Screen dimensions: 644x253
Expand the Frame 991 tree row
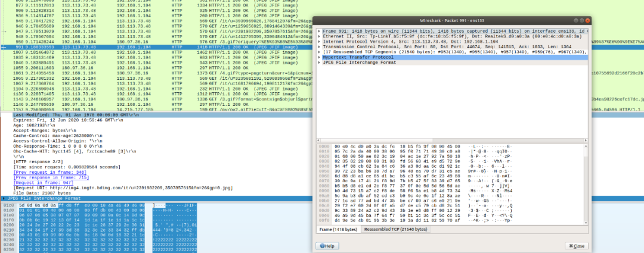[x=320, y=31]
